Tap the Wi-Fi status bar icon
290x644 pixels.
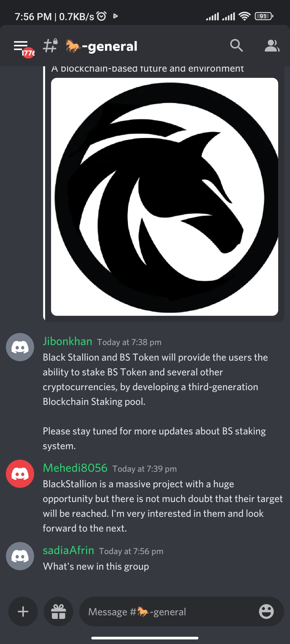[244, 16]
